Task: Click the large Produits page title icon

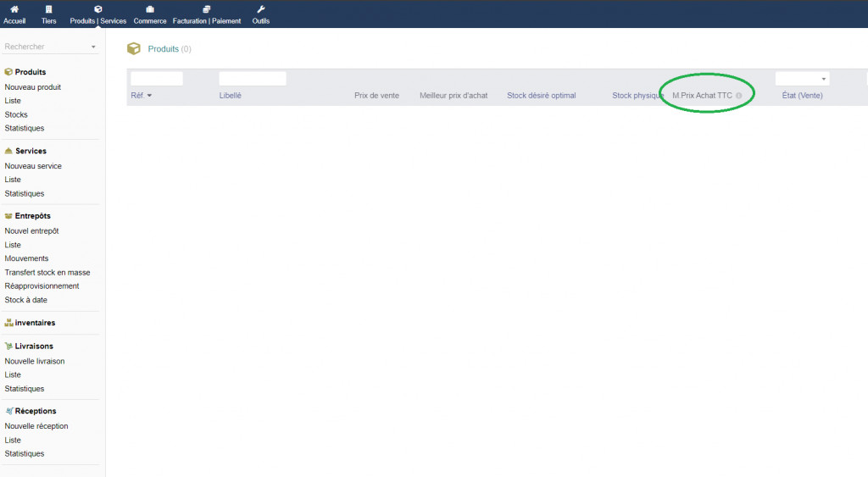Action: 134,48
